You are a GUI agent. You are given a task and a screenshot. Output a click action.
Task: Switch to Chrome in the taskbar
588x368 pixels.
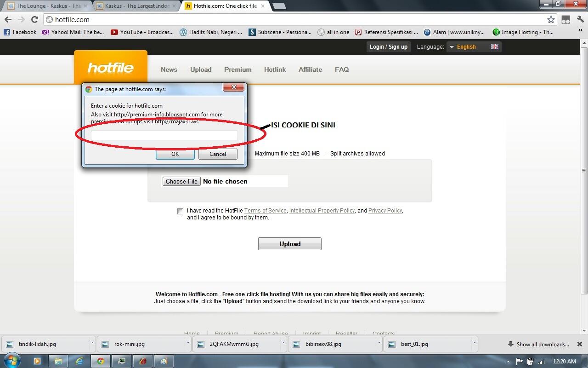point(101,361)
